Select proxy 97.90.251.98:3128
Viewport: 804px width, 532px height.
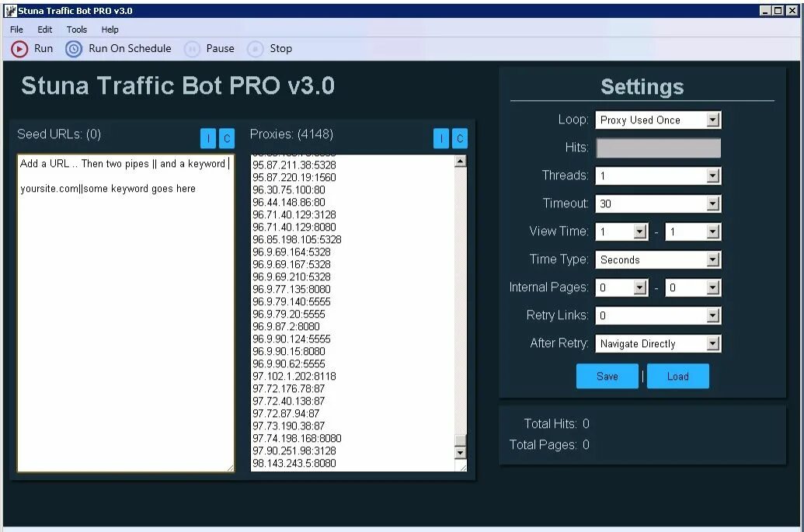coord(294,451)
